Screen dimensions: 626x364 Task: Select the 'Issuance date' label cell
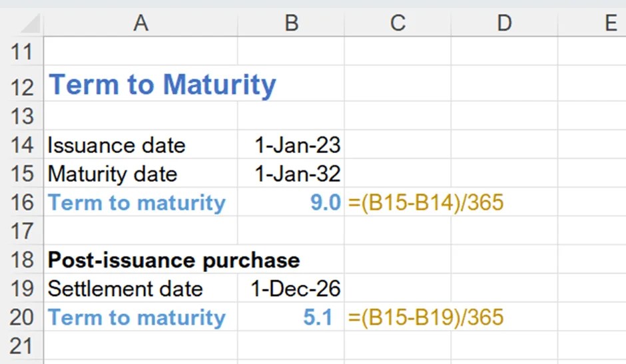(117, 144)
